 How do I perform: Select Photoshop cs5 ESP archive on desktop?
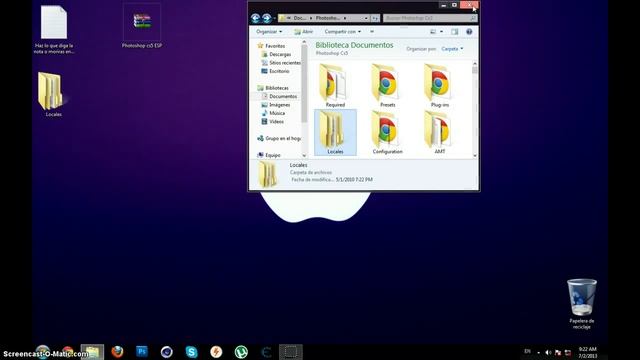(142, 26)
